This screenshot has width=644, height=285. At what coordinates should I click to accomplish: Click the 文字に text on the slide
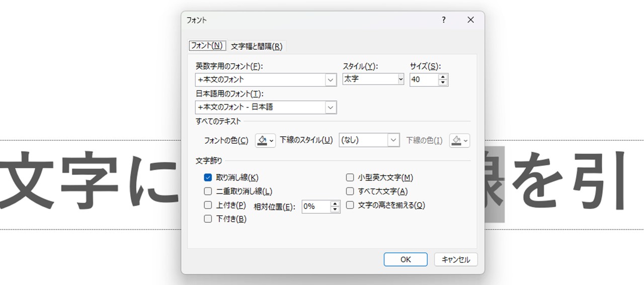tap(90, 181)
